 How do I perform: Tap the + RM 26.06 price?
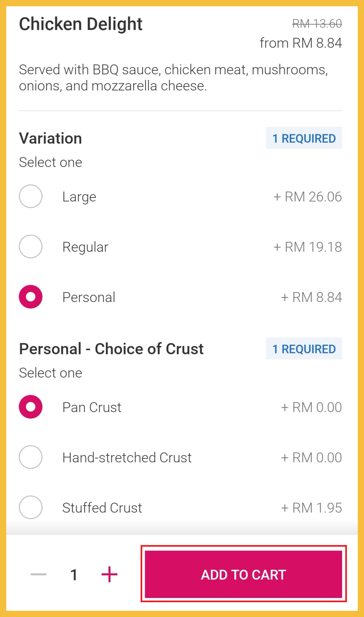pyautogui.click(x=307, y=197)
